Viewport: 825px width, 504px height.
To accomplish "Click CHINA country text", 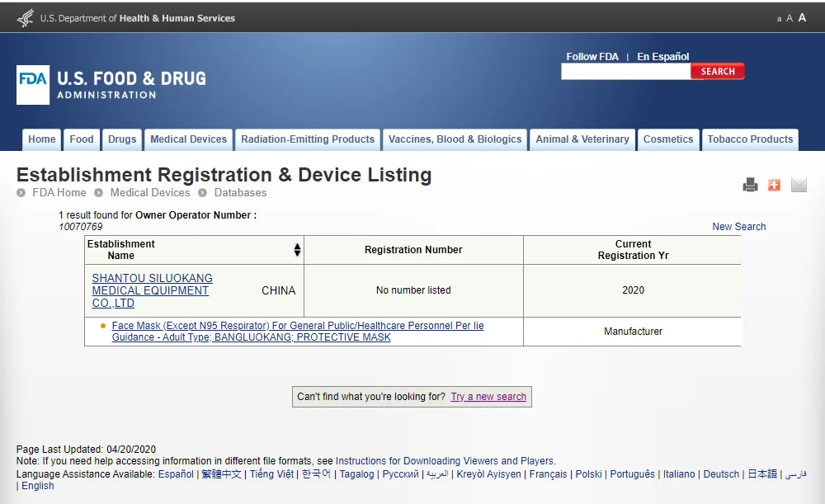I will point(278,290).
